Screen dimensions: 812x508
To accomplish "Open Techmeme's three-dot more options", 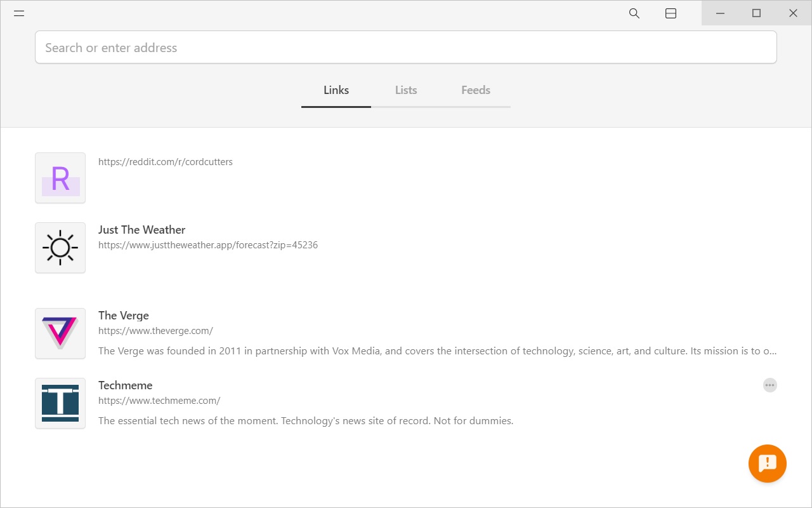I will 769,385.
